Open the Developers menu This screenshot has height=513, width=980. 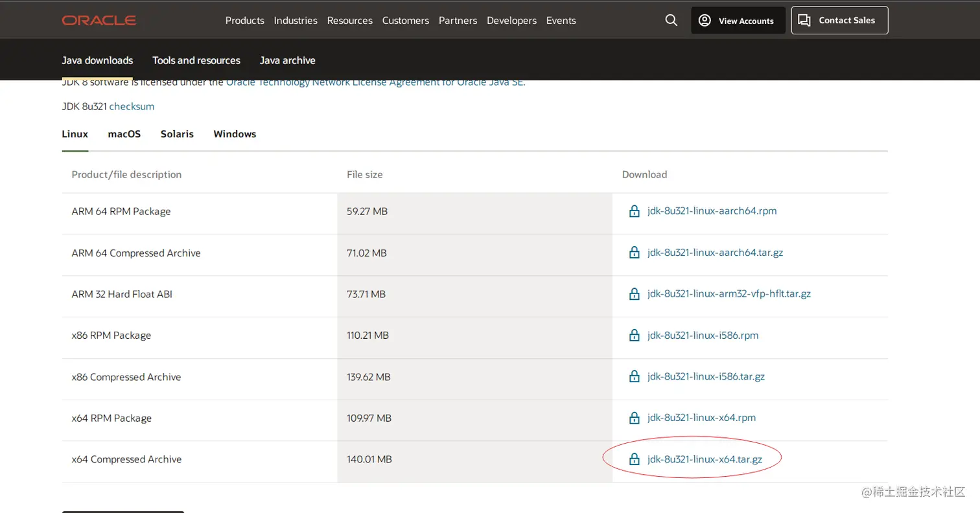[511, 21]
